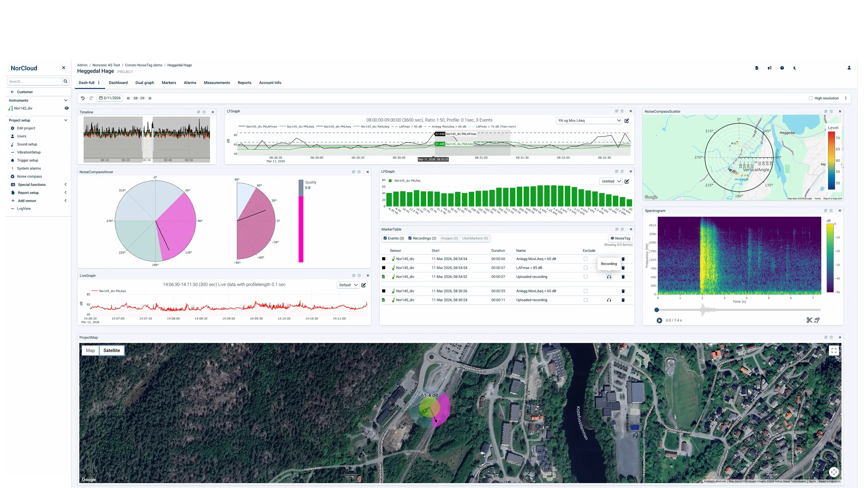
Task: Play the 08:54:52 Uploaded recording via headphones
Action: [609, 277]
